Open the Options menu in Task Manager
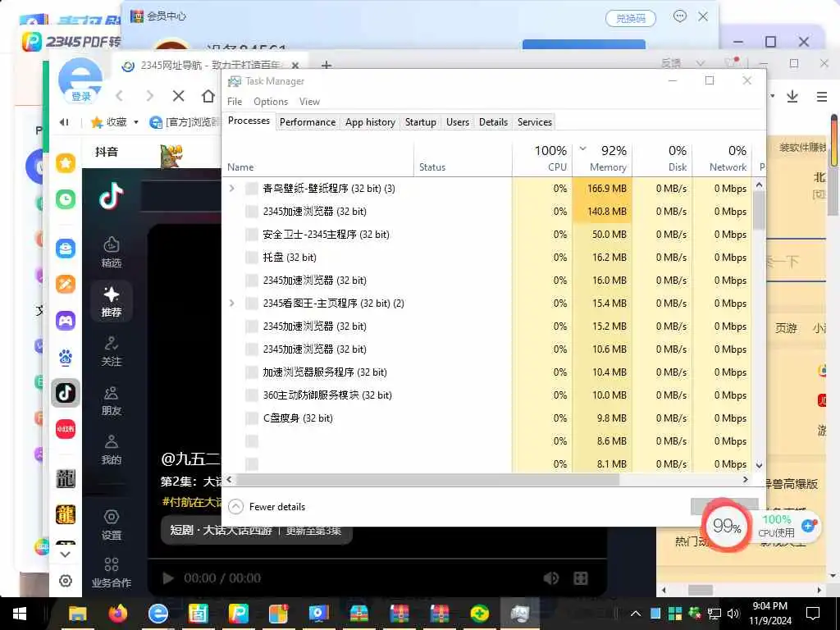The width and height of the screenshot is (840, 630). click(x=271, y=101)
